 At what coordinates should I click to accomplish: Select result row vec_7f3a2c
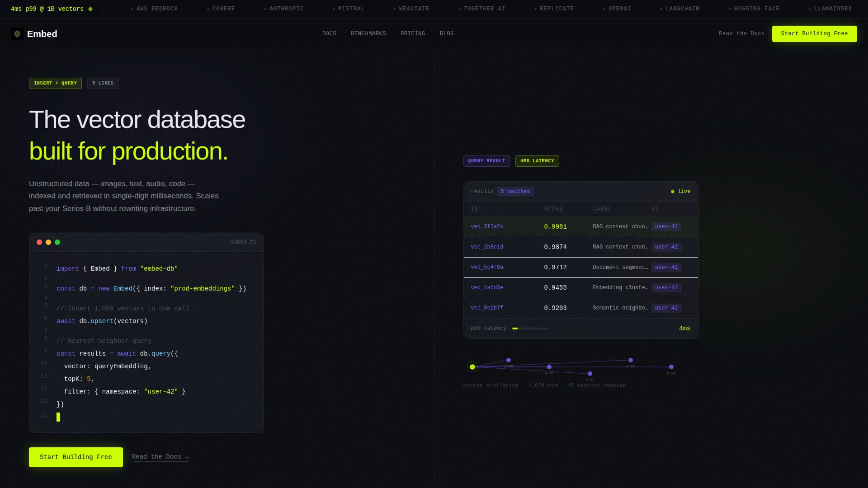pyautogui.click(x=580, y=227)
